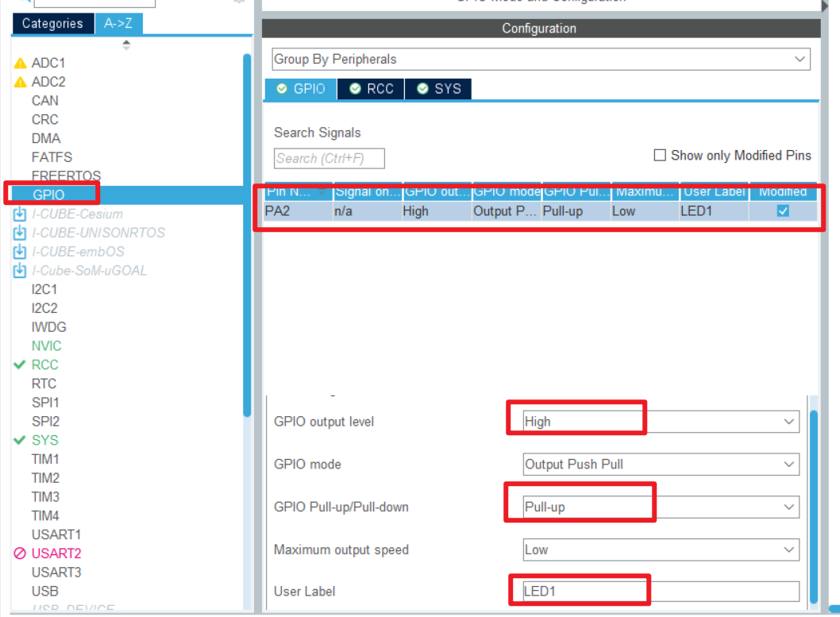Open the GPIO Pull-up/Pull-down dropdown
This screenshot has height=617, width=840.
click(661, 507)
